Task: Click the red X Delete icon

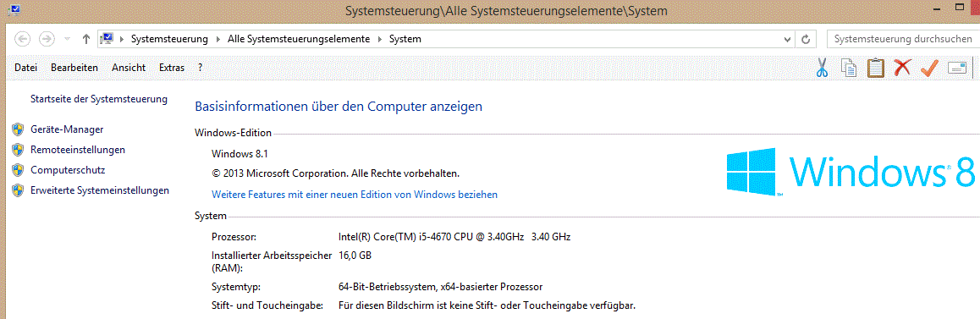Action: [x=902, y=68]
